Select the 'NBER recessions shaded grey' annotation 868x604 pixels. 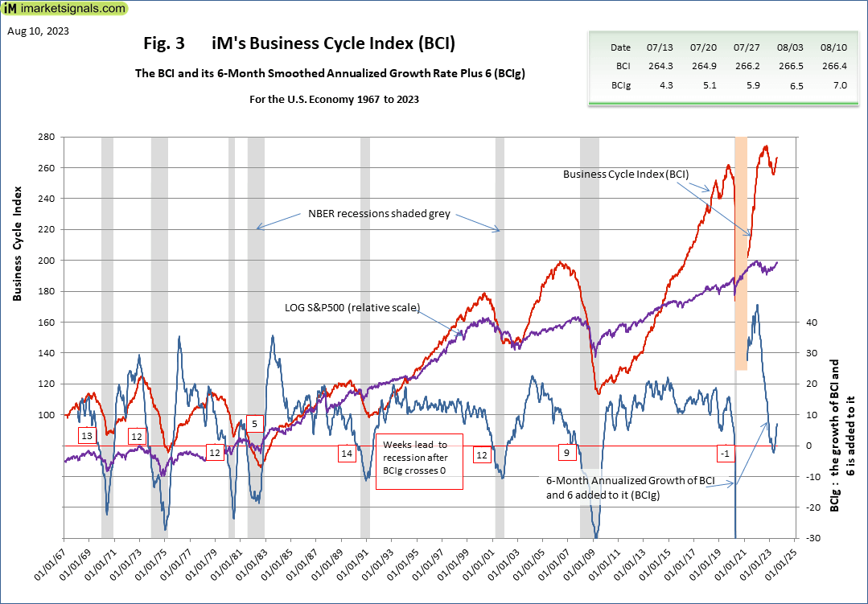coord(379,214)
